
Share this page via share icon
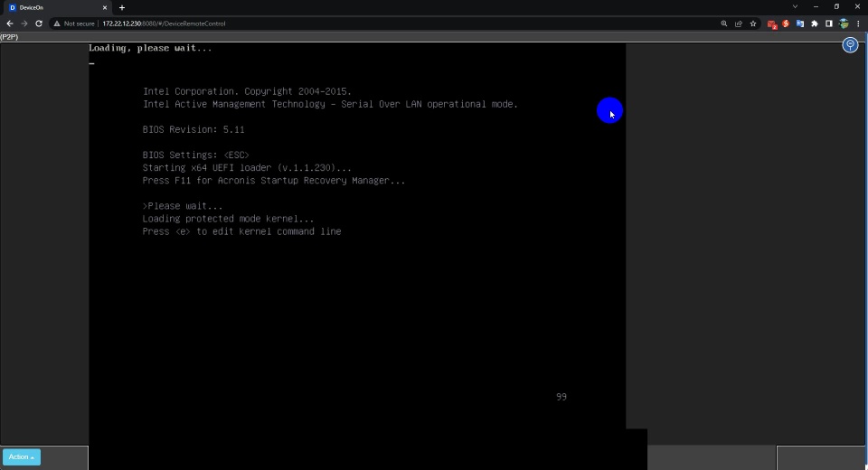tap(739, 23)
